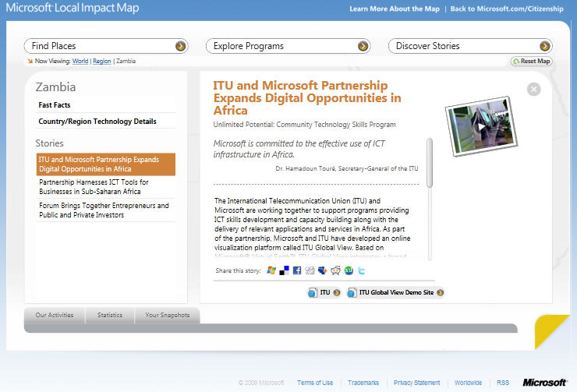The width and height of the screenshot is (577, 392).
Task: Select Forum Brings Together Entrepreneurs story
Action: (106, 210)
